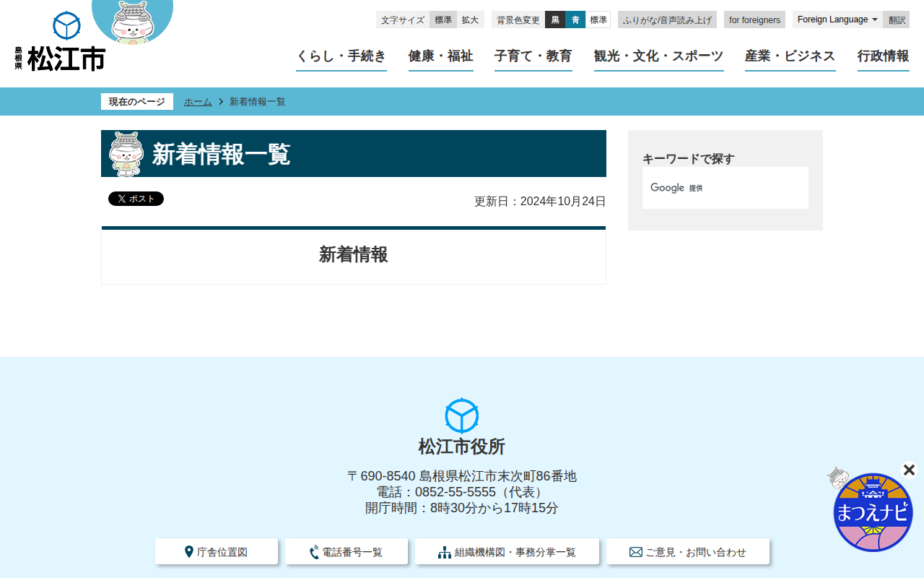924x578 pixels.
Task: Click the 〒690-8540 address line
Action: (x=462, y=476)
